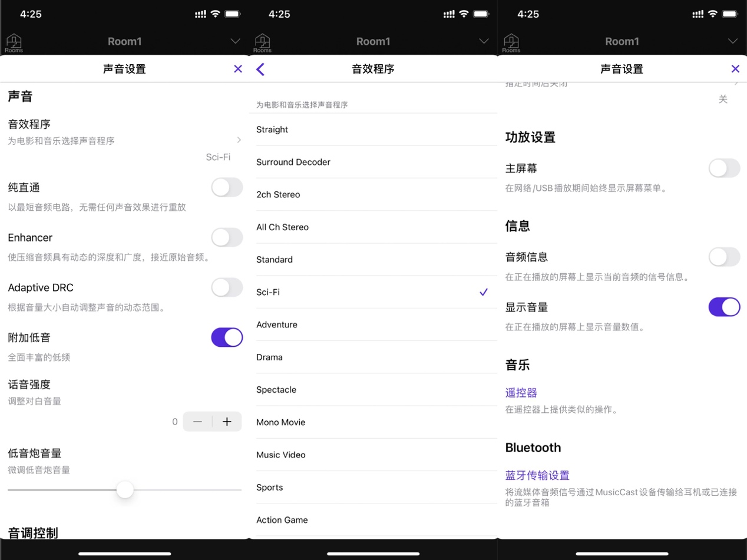747x560 pixels.
Task: Turn off 附加低音 switch
Action: (227, 337)
